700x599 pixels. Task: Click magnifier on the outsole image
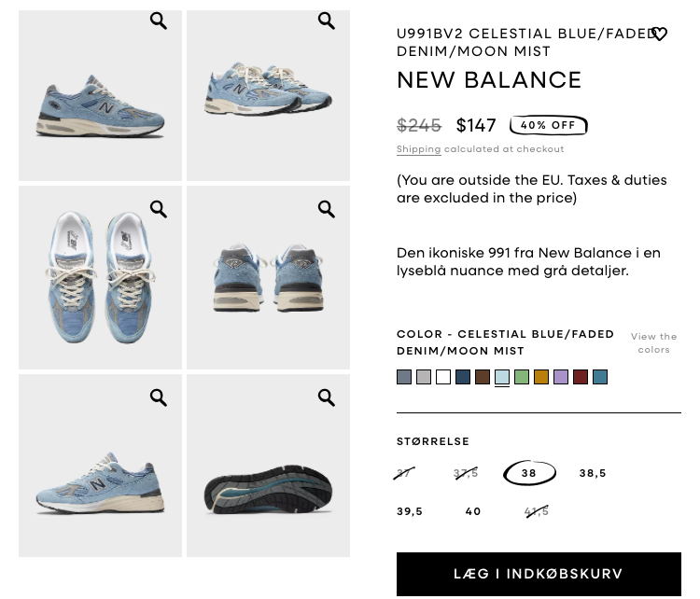[327, 397]
